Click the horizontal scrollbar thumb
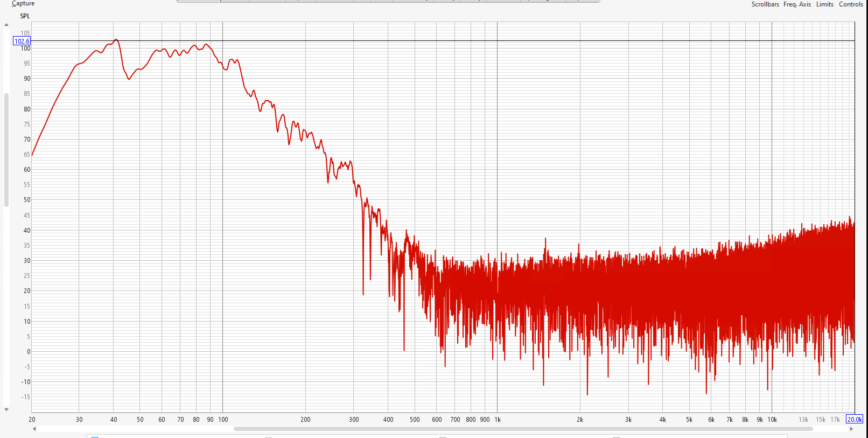Viewport: 868px width, 438px height. pos(522,429)
